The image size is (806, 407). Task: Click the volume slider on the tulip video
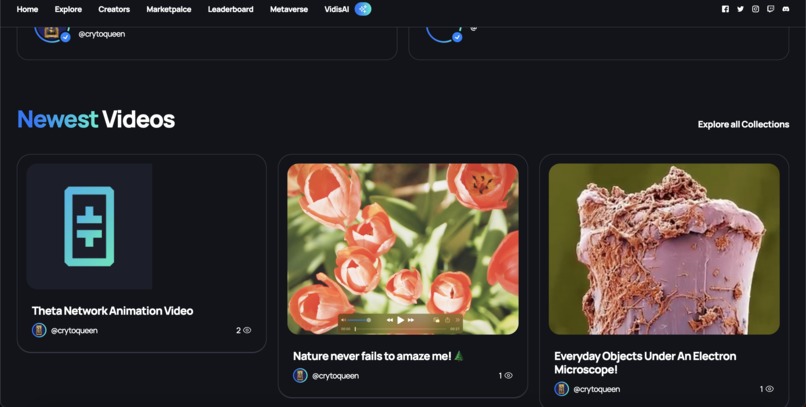click(x=359, y=320)
